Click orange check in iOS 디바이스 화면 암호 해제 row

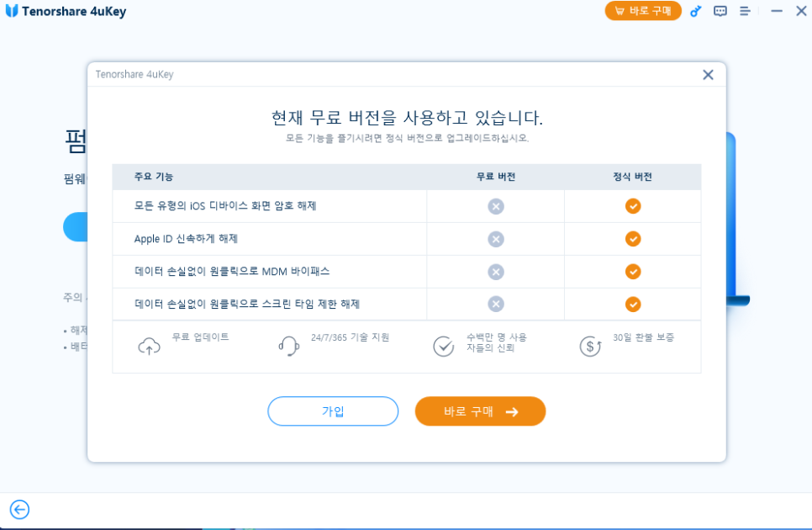633,206
